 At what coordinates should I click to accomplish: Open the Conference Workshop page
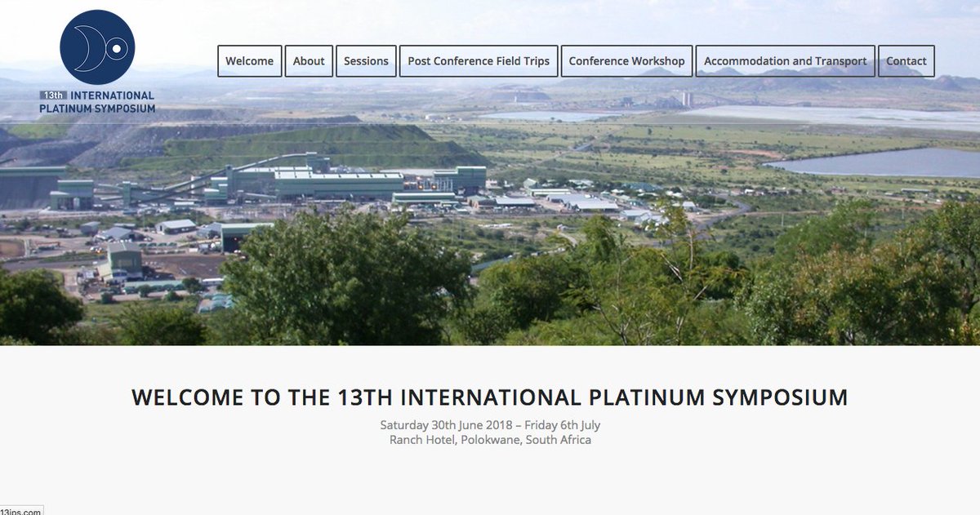[627, 61]
